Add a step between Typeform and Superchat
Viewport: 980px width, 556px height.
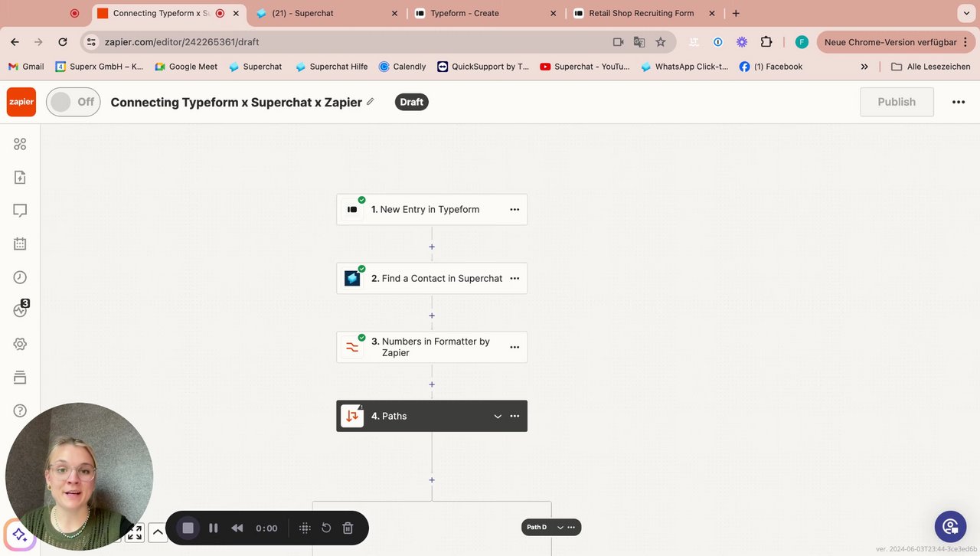(x=432, y=247)
